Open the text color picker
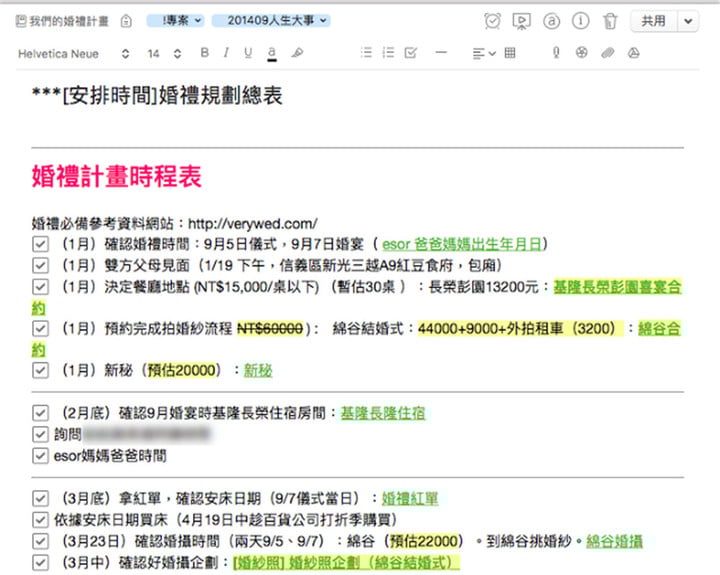The height and width of the screenshot is (575, 720). 272,53
